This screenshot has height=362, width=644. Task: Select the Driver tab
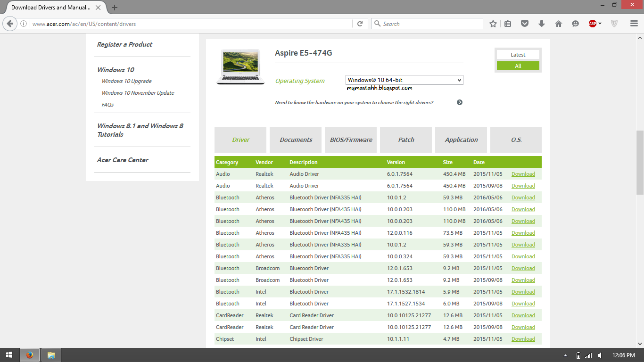pos(240,140)
